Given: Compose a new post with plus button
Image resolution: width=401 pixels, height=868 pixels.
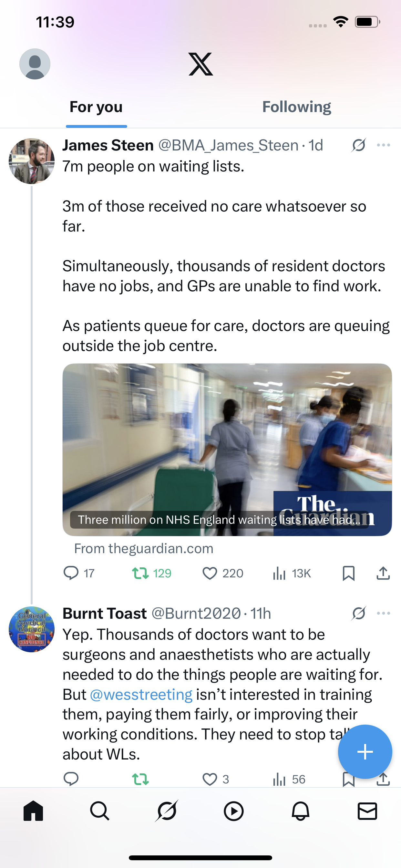Looking at the screenshot, I should click(x=365, y=752).
